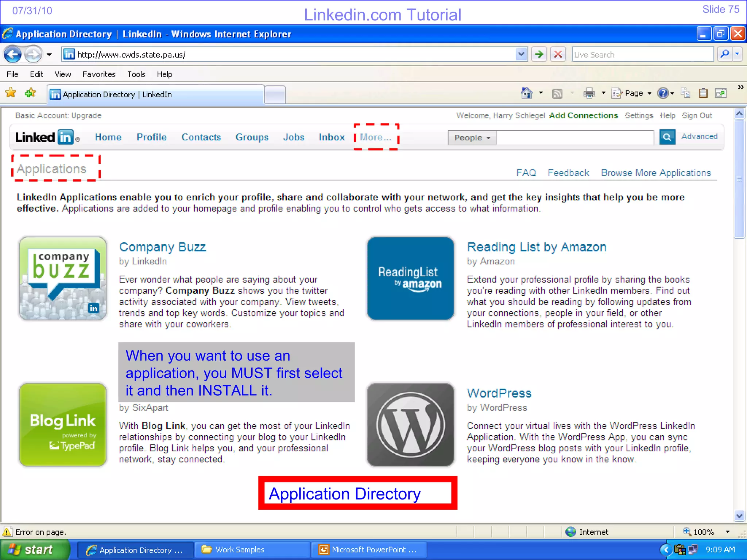Click the Add Connections link
Image resolution: width=747 pixels, height=560 pixels.
[x=584, y=116]
